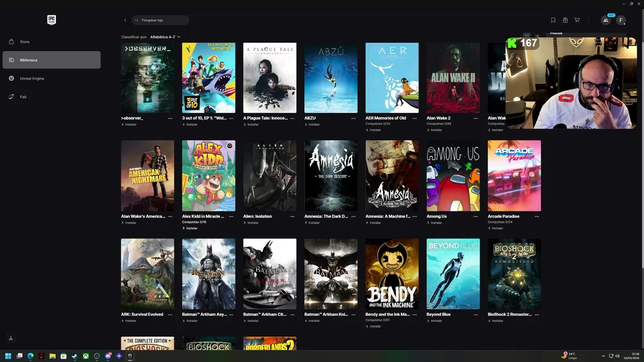
Task: Toggle favorite heart on Alex Kidd cover
Action: click(x=229, y=146)
